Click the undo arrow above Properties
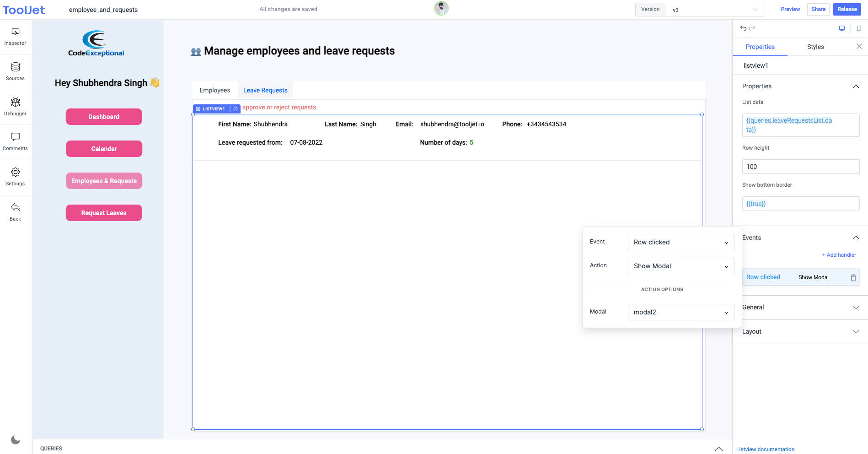The height and width of the screenshot is (454, 868). (742, 28)
